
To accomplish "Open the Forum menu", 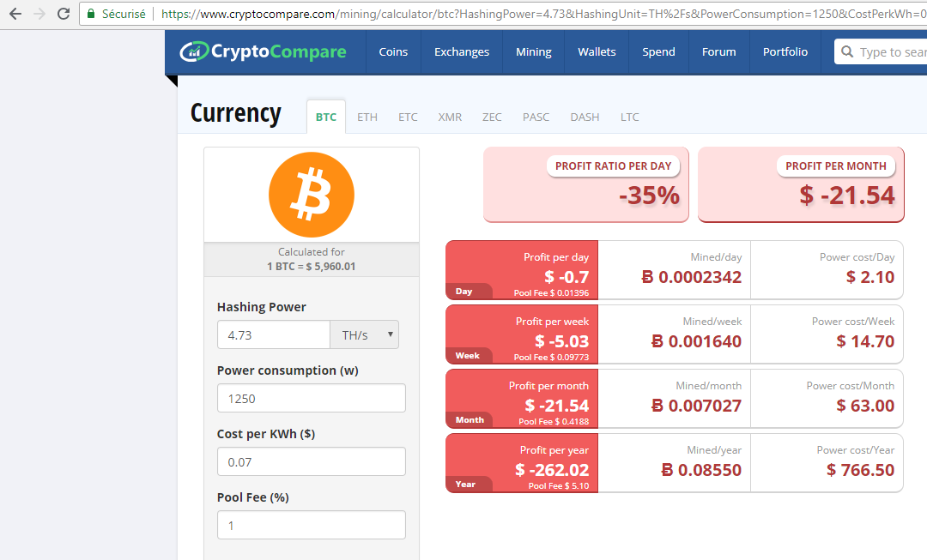I will (719, 52).
